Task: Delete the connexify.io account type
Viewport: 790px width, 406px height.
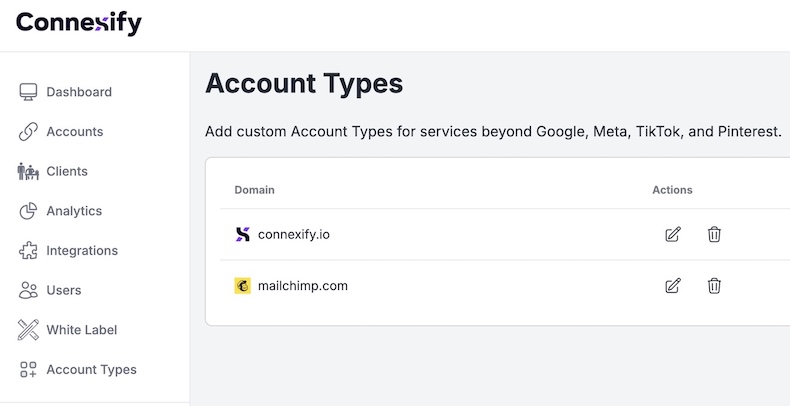Action: (714, 234)
